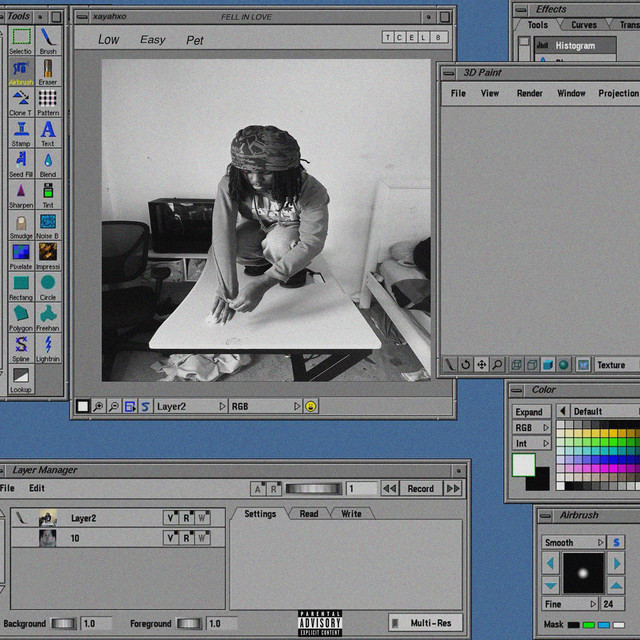Select the Polygon tool
This screenshot has height=640, width=640.
pyautogui.click(x=21, y=318)
